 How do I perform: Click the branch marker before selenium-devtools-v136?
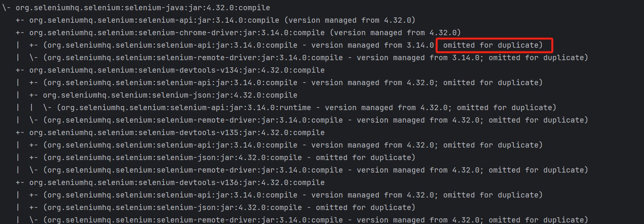(20, 182)
